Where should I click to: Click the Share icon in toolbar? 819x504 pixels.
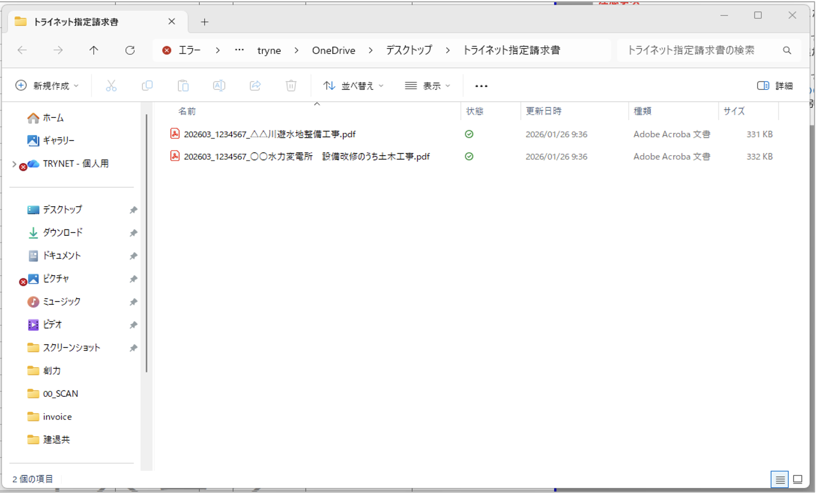(255, 86)
